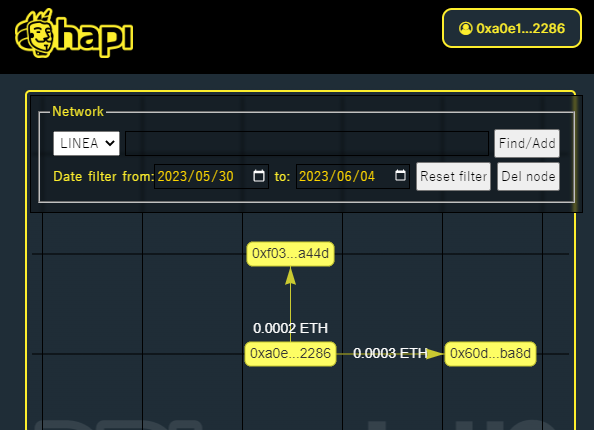Viewport: 594px width, 430px height.
Task: Focus the address search input field
Action: (307, 143)
